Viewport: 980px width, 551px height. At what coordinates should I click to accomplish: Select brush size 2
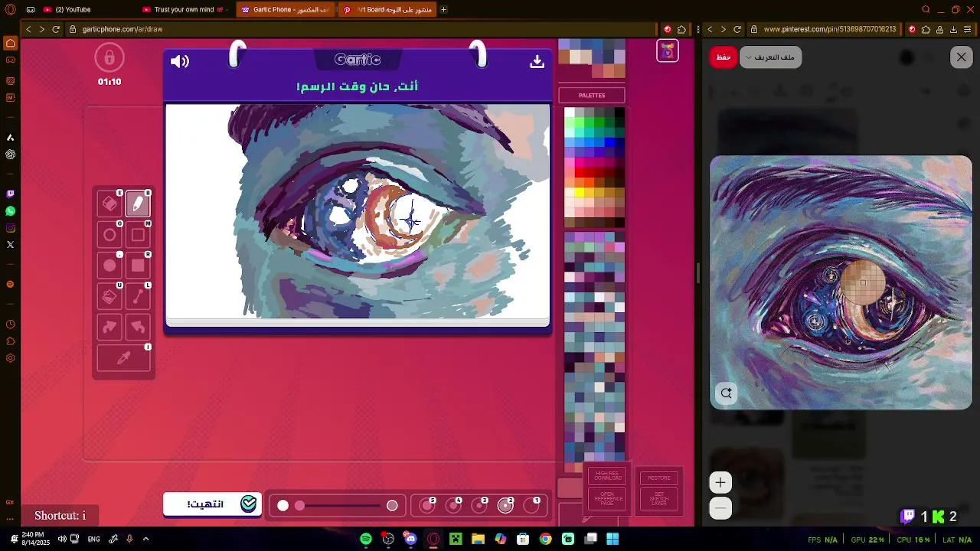click(x=506, y=505)
